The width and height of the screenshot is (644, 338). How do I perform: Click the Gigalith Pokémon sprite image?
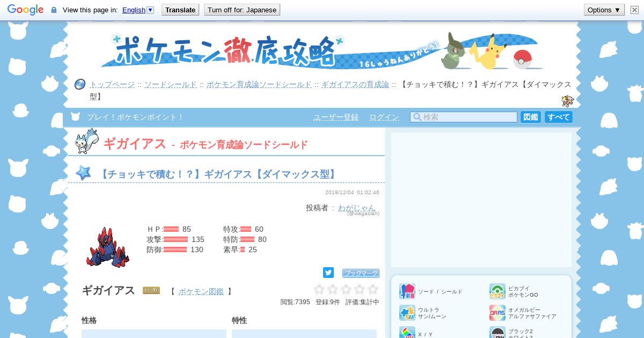(x=107, y=247)
